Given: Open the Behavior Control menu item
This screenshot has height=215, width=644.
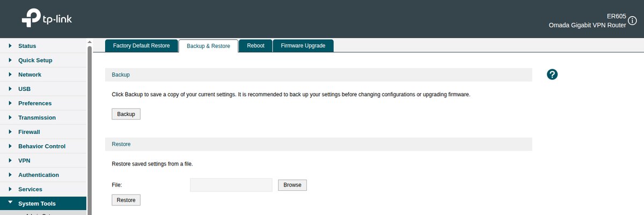Looking at the screenshot, I should point(42,146).
